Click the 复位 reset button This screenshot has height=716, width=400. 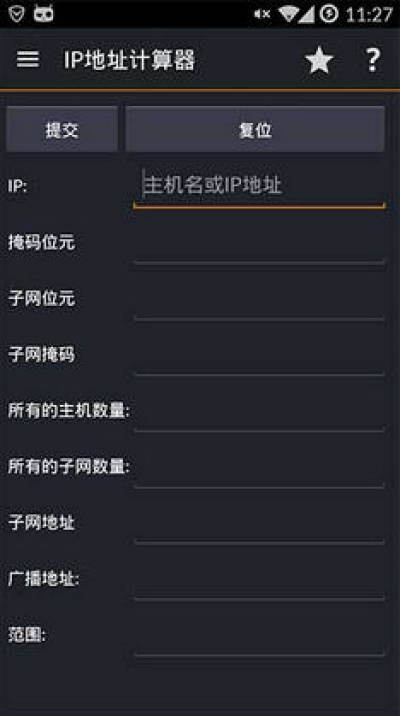point(255,129)
